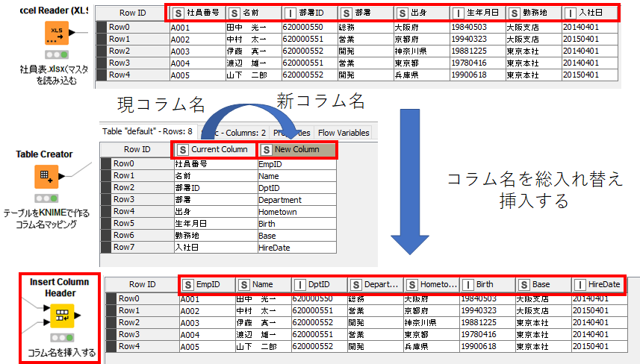Click the 入社日 column header in top table
The height and width of the screenshot is (364, 640).
[x=590, y=13]
